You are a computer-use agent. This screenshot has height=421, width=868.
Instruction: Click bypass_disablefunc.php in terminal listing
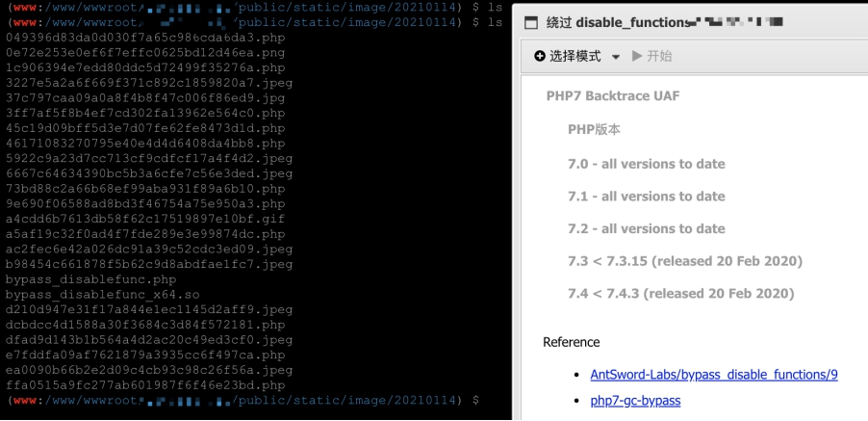pyautogui.click(x=90, y=279)
